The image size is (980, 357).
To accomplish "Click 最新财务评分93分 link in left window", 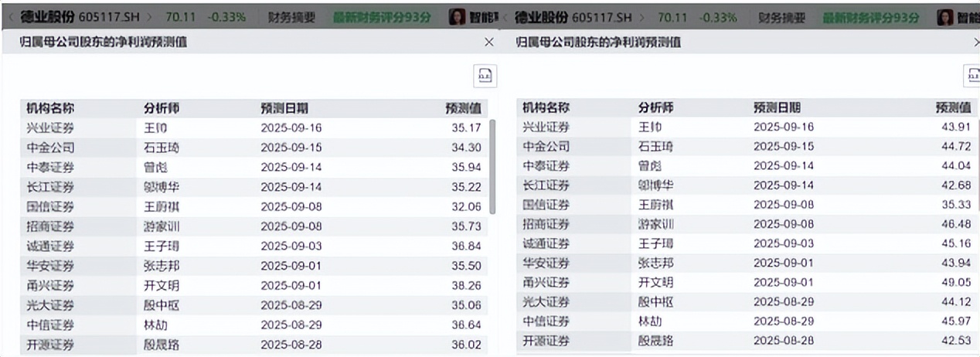I will (x=382, y=17).
